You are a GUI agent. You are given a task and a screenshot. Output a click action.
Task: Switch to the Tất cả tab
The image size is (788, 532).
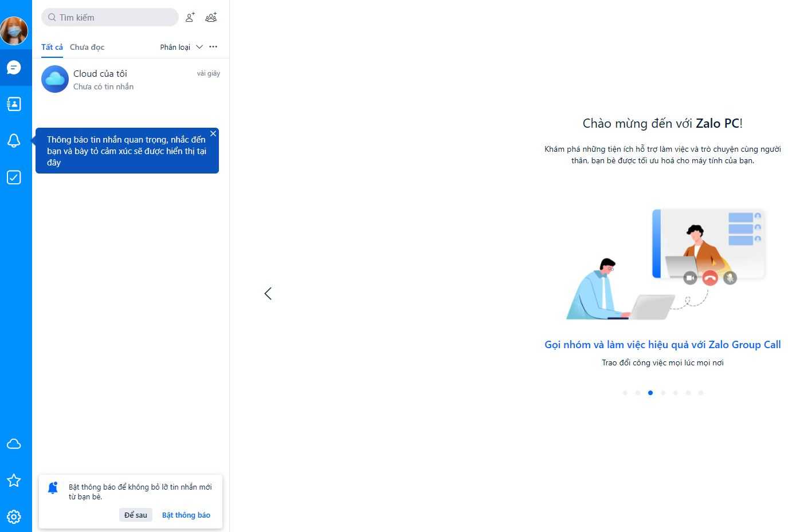click(52, 47)
